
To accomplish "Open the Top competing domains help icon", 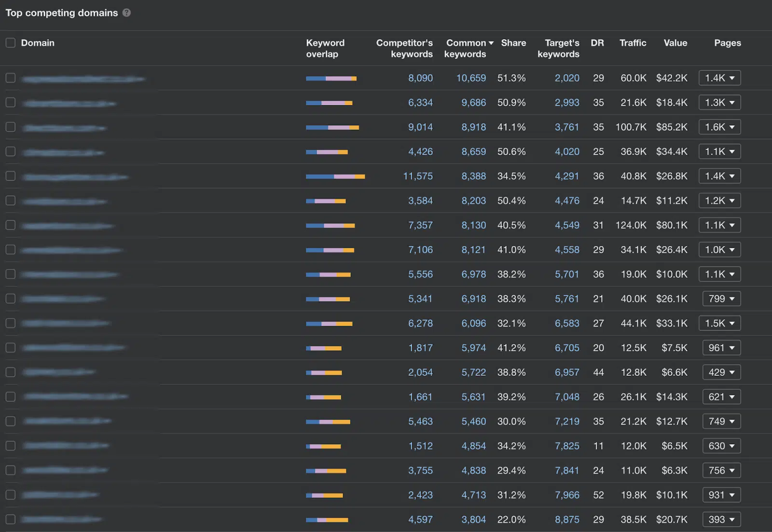I will point(126,13).
